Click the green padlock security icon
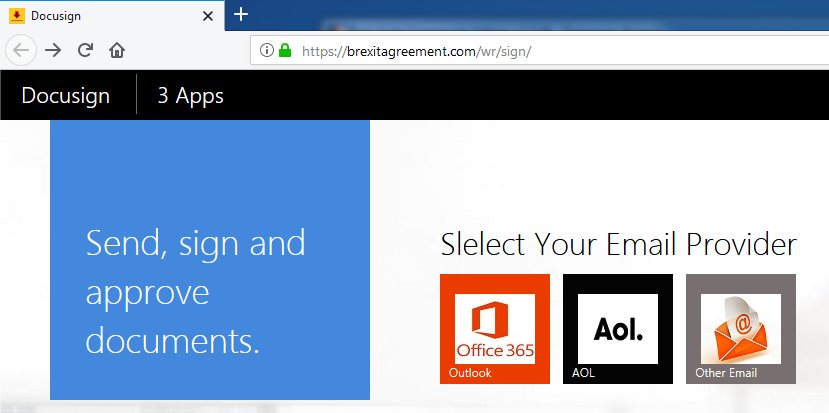The image size is (829, 413). tap(285, 50)
